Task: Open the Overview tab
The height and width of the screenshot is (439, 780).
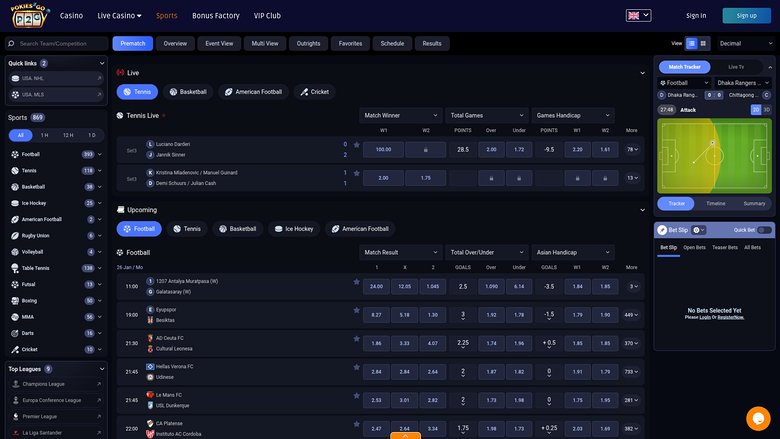Action: [x=175, y=44]
